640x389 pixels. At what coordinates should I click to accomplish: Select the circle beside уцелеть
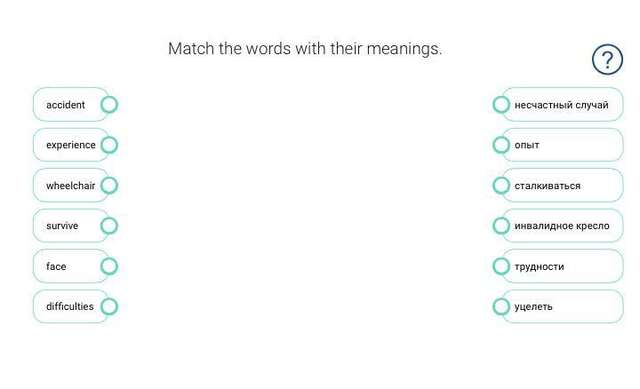click(x=501, y=307)
